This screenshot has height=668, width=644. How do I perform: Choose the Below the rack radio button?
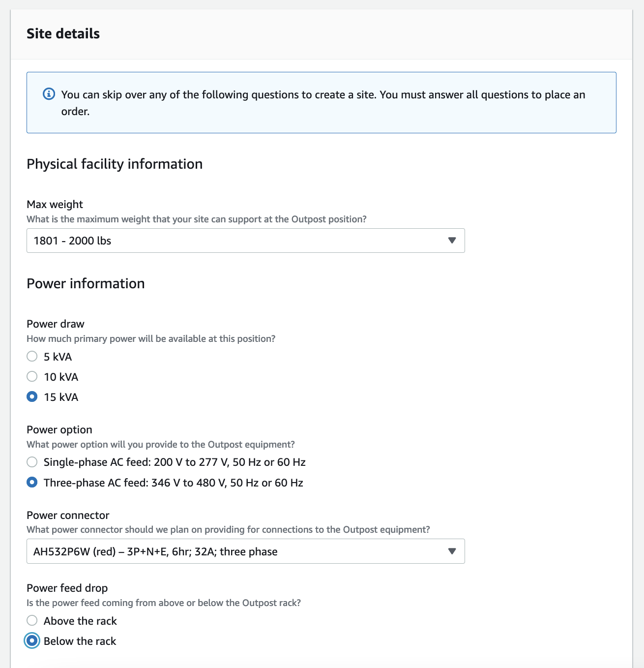pos(32,640)
